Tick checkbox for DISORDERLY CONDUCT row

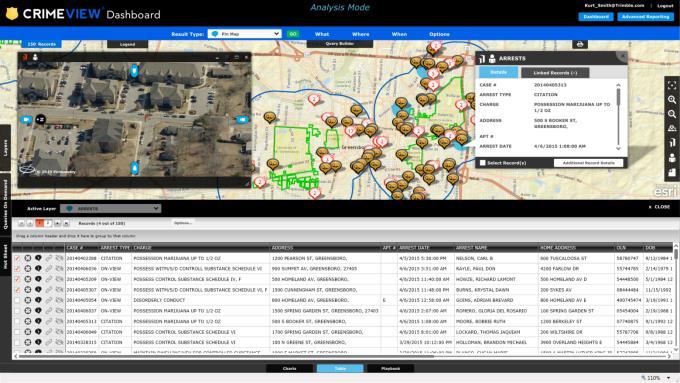17,300
